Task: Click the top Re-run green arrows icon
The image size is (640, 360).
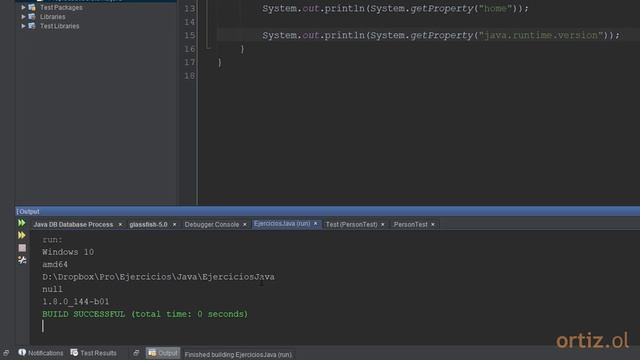Action: (22, 223)
